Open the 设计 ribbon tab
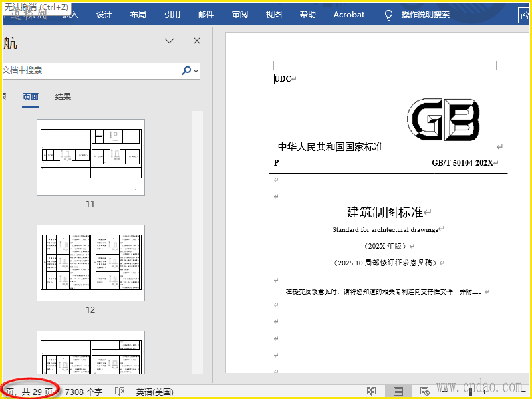Viewport: 532px width, 399px height. coord(104,14)
